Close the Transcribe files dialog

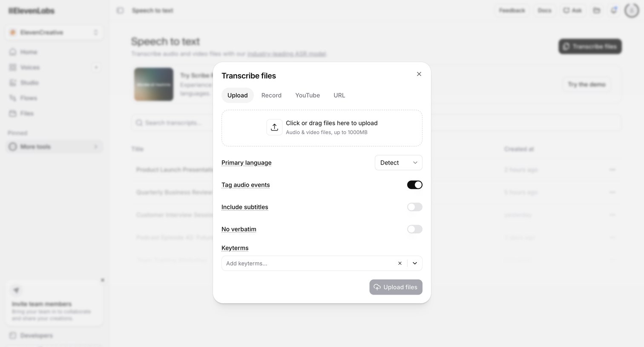(x=419, y=74)
